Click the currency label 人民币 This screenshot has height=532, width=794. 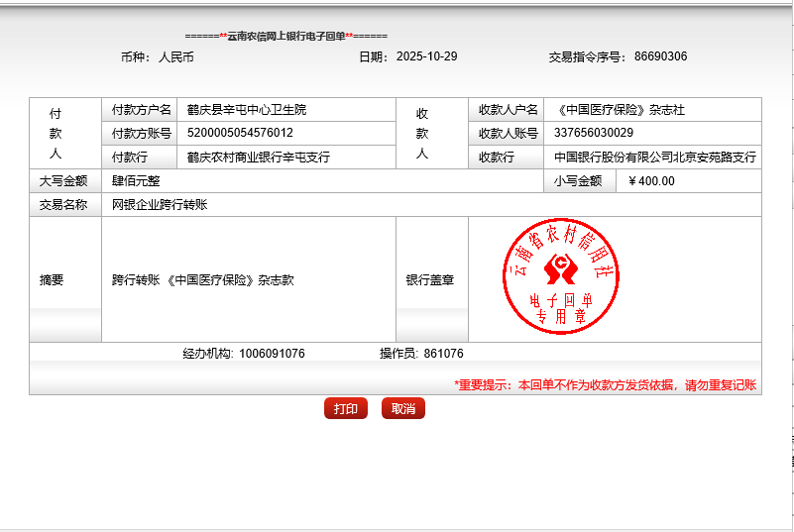(x=175, y=57)
